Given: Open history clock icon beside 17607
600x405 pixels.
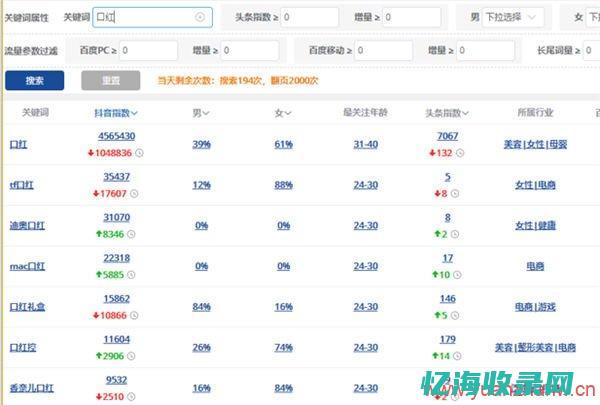Looking at the screenshot, I should tap(134, 194).
